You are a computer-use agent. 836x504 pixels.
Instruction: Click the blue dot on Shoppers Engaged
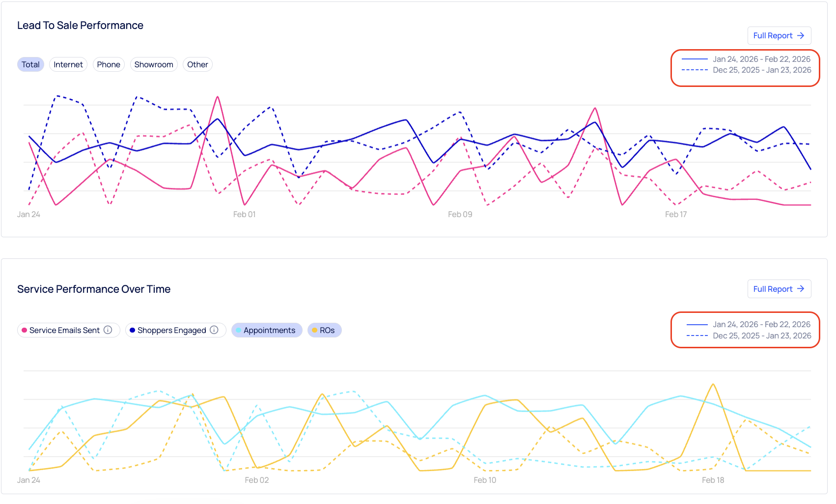[132, 331]
